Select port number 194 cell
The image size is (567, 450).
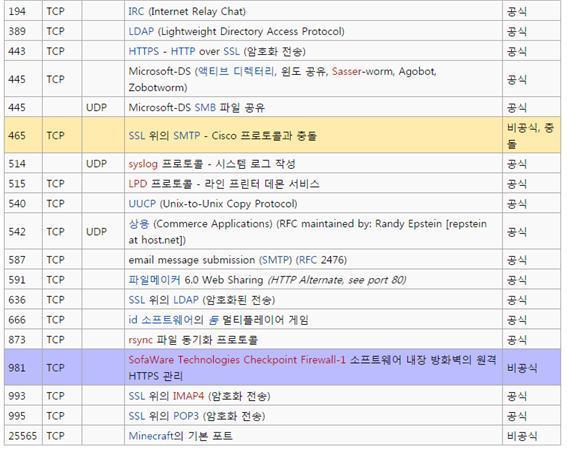[x=24, y=11]
